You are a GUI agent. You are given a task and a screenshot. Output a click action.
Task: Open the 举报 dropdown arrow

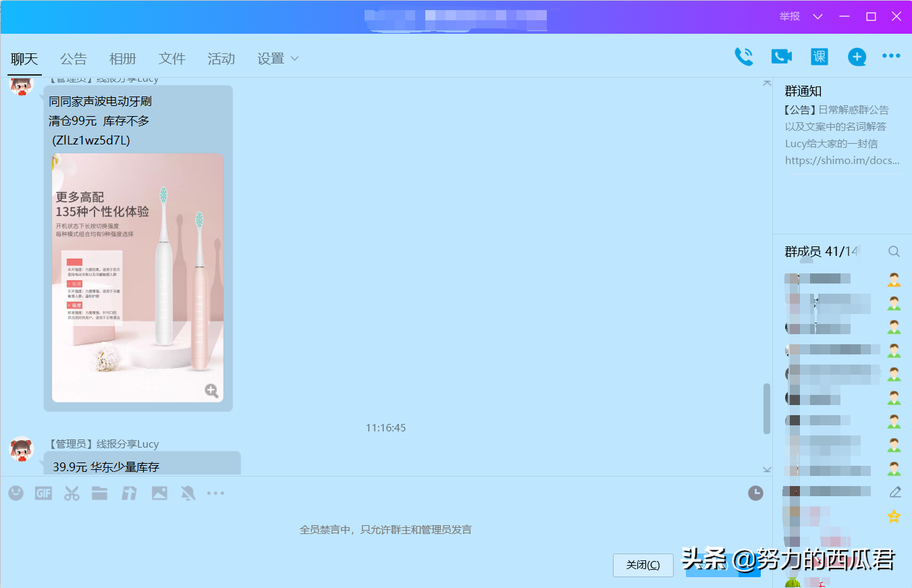(x=817, y=16)
